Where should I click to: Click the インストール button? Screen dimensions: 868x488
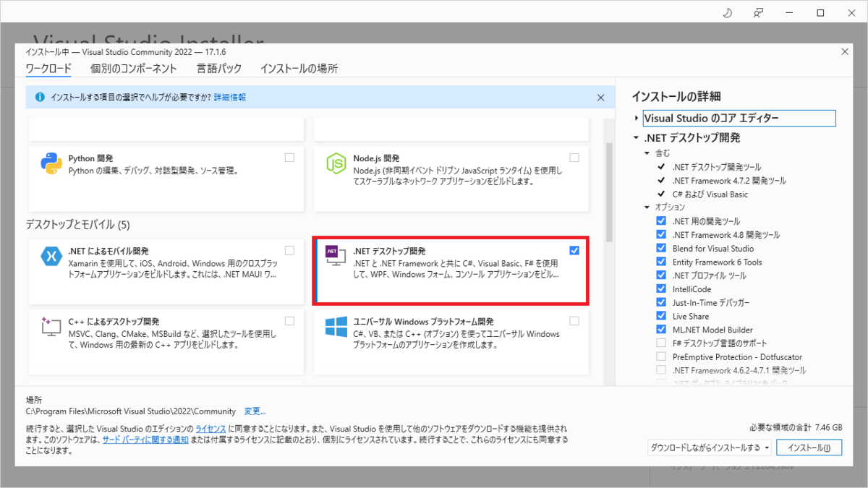click(809, 448)
